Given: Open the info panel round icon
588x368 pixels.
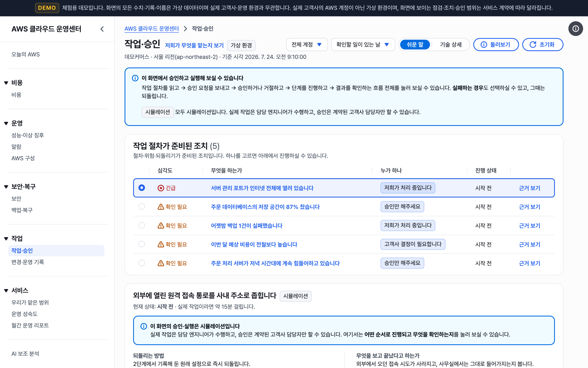Looking at the screenshot, I should 575,29.
